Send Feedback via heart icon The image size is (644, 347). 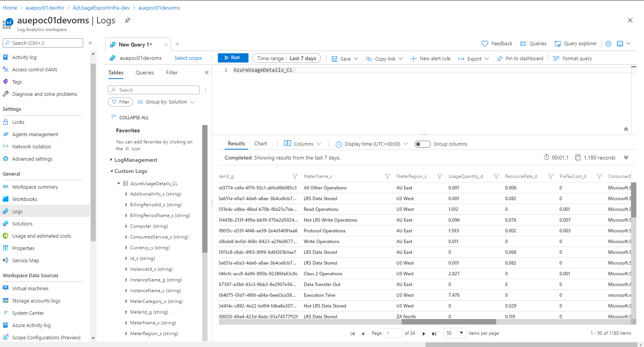point(497,43)
